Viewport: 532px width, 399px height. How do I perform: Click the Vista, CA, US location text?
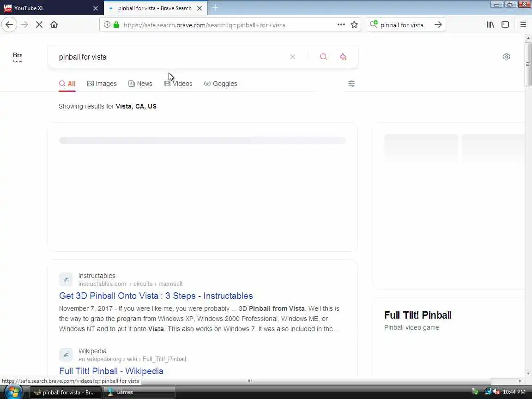pyautogui.click(x=136, y=106)
